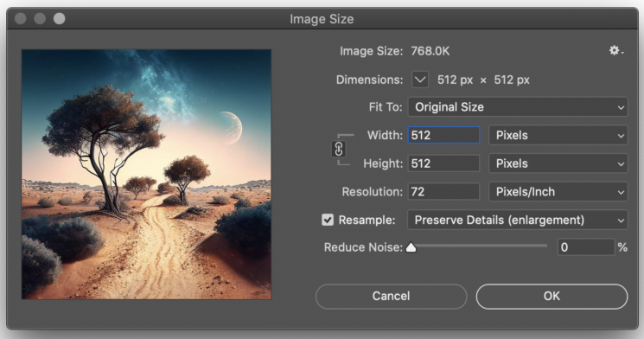Click the 768.0K image size value

(430, 51)
